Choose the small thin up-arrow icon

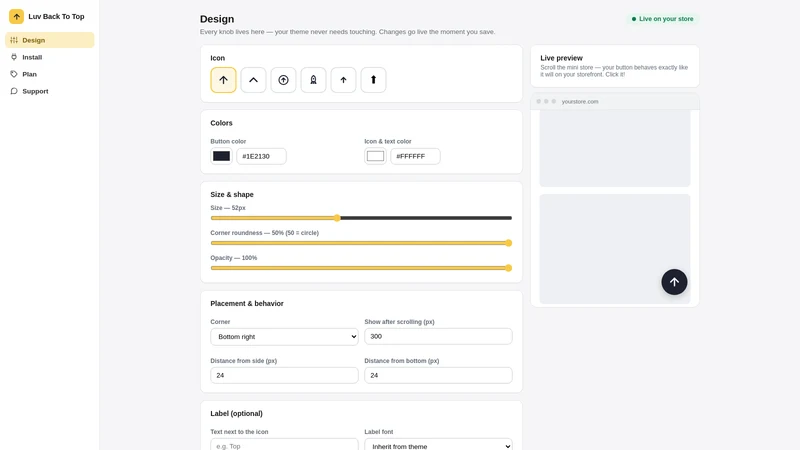[343, 80]
